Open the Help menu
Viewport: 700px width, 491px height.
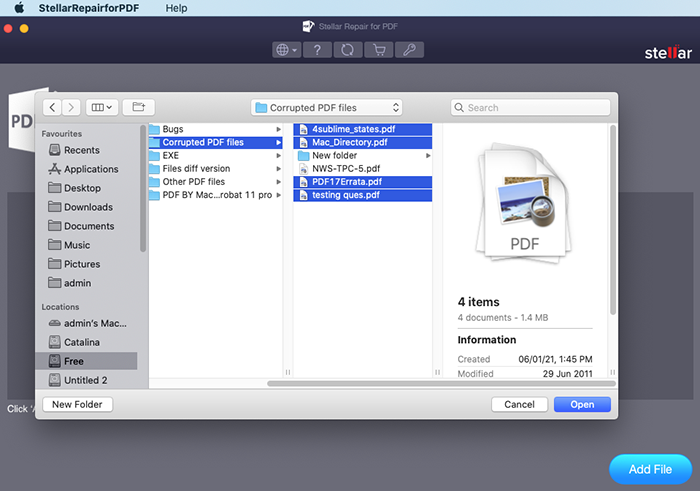[x=176, y=8]
